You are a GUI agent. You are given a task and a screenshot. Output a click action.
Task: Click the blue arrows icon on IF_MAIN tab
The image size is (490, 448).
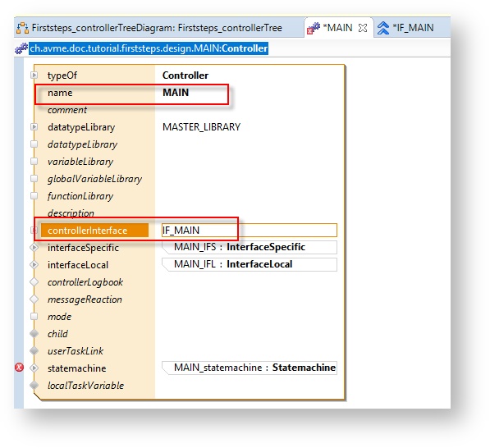tap(383, 28)
